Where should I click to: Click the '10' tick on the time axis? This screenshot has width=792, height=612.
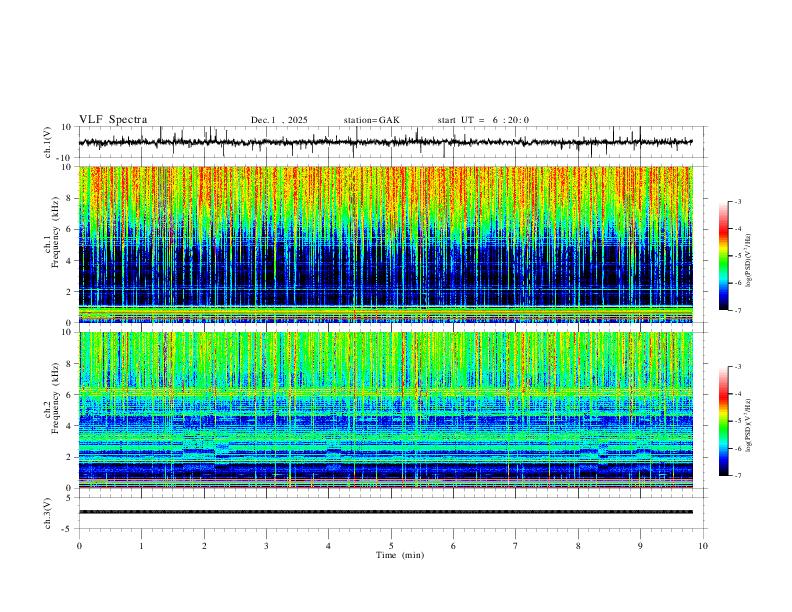click(x=703, y=546)
